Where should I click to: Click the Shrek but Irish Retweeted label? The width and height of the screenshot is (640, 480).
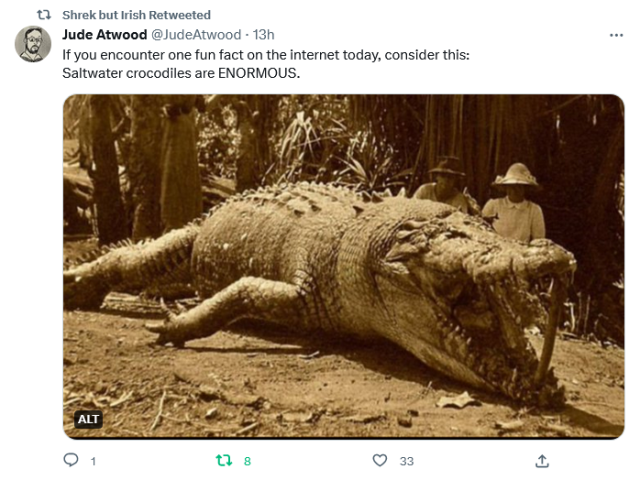[x=136, y=15]
